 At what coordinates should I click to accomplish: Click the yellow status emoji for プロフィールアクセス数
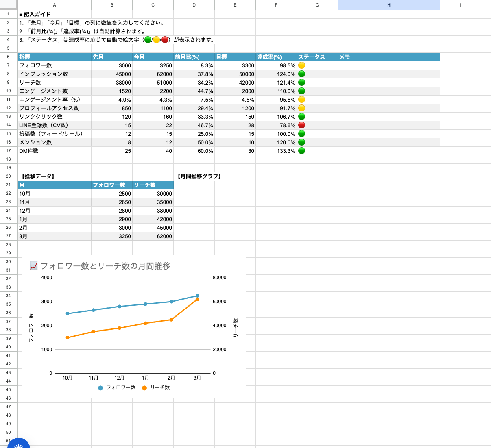(301, 108)
